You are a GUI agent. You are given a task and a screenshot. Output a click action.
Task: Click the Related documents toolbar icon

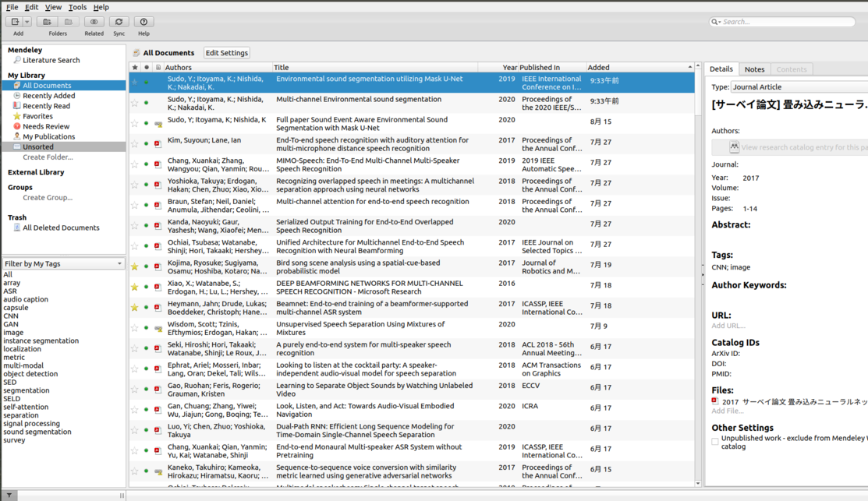(94, 22)
